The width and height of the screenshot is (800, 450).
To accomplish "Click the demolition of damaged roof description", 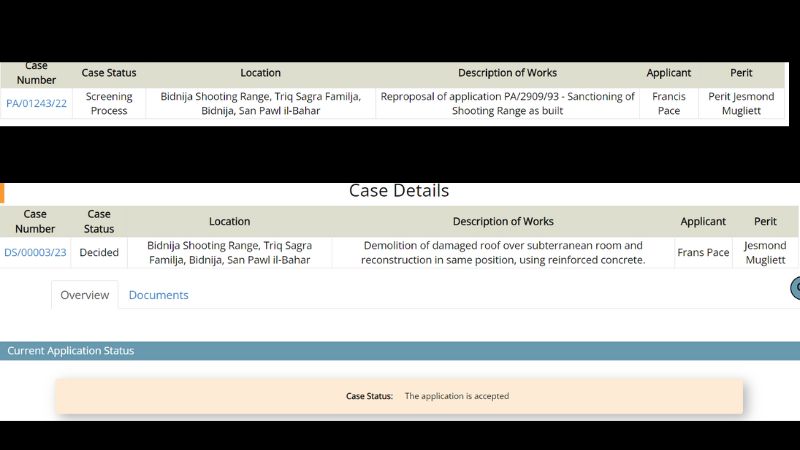I will pyautogui.click(x=503, y=253).
